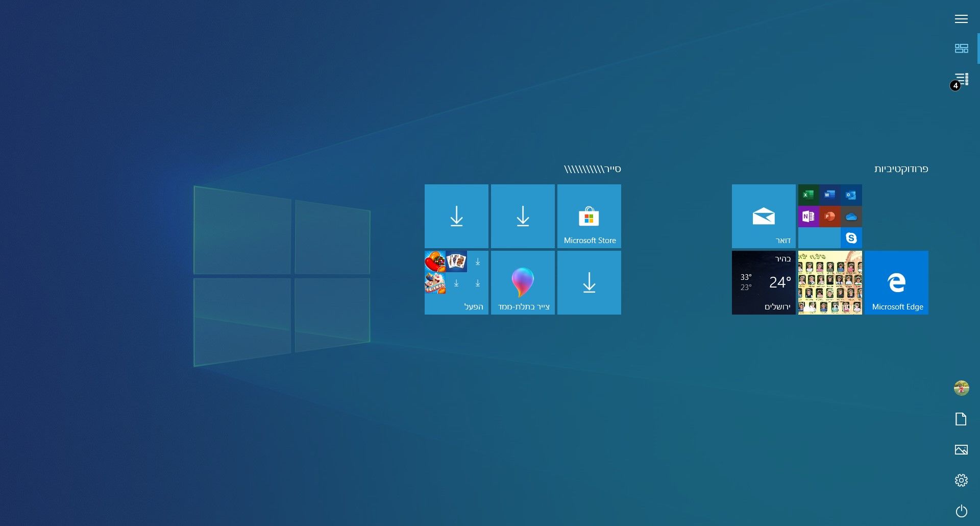Open the Documents folder shortcut
Screen dimensions: 980x526
tap(961, 419)
